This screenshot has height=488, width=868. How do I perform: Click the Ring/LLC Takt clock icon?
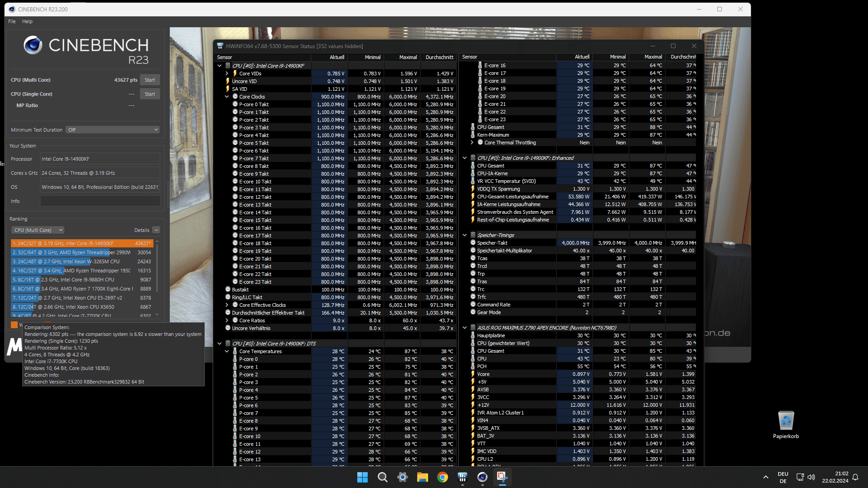228,297
